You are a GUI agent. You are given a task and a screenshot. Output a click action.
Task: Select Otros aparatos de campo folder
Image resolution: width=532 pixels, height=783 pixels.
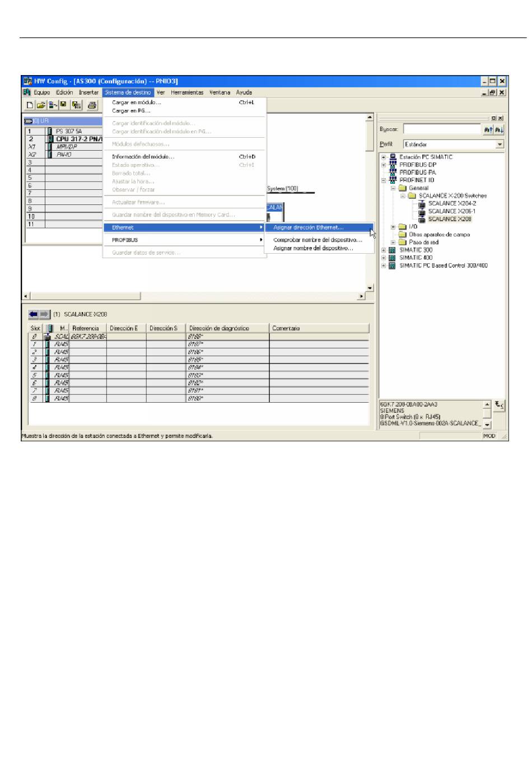pyautogui.click(x=439, y=235)
